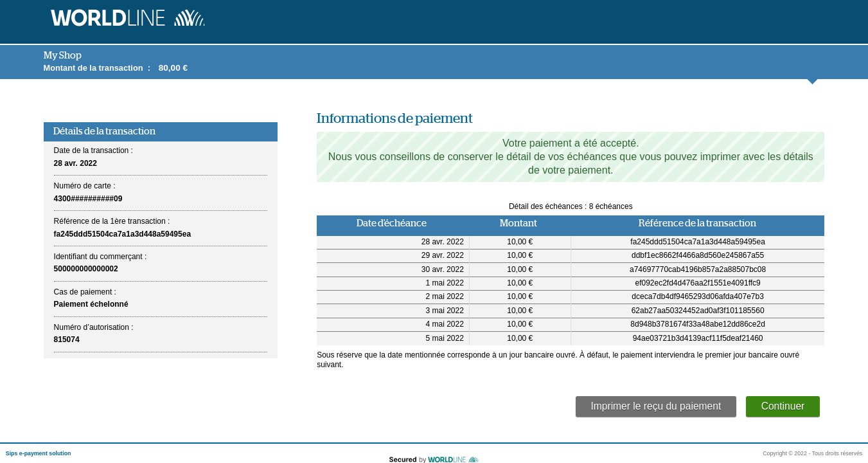Click the Continuer button
The height and width of the screenshot is (463, 868).
[783, 406]
